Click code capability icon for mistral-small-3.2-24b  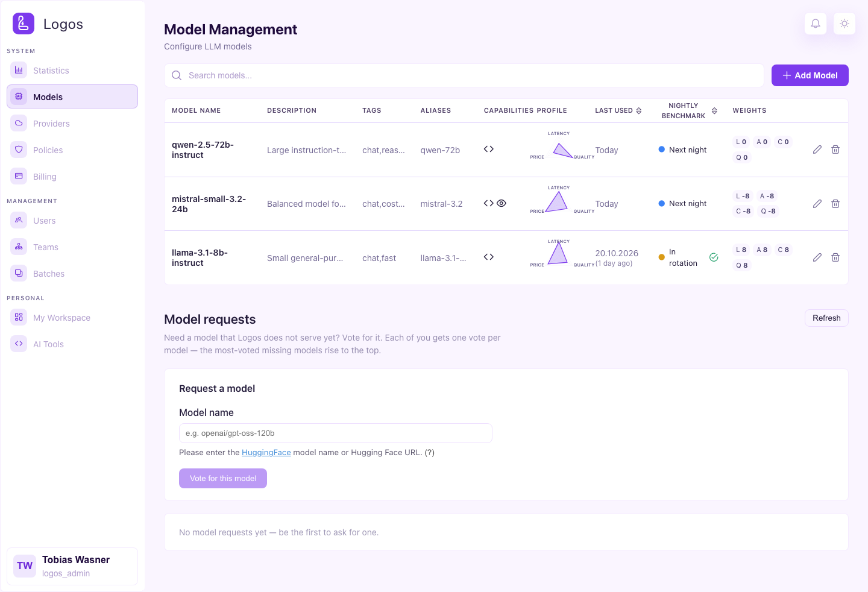pyautogui.click(x=489, y=203)
